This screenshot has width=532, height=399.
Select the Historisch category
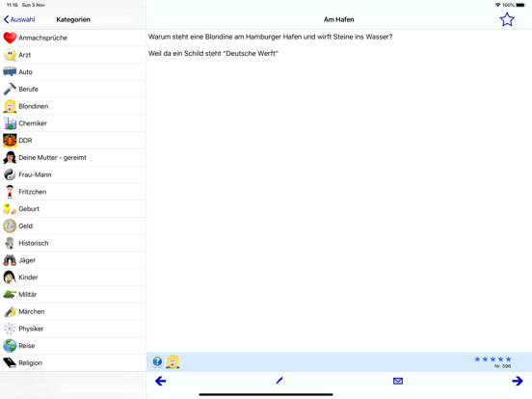pyautogui.click(x=73, y=243)
